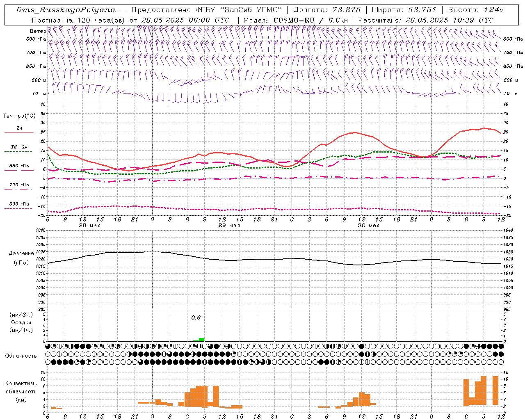
Task: Click the station name Oms_RusskayaPolyana in header
Action: [x=66, y=10]
